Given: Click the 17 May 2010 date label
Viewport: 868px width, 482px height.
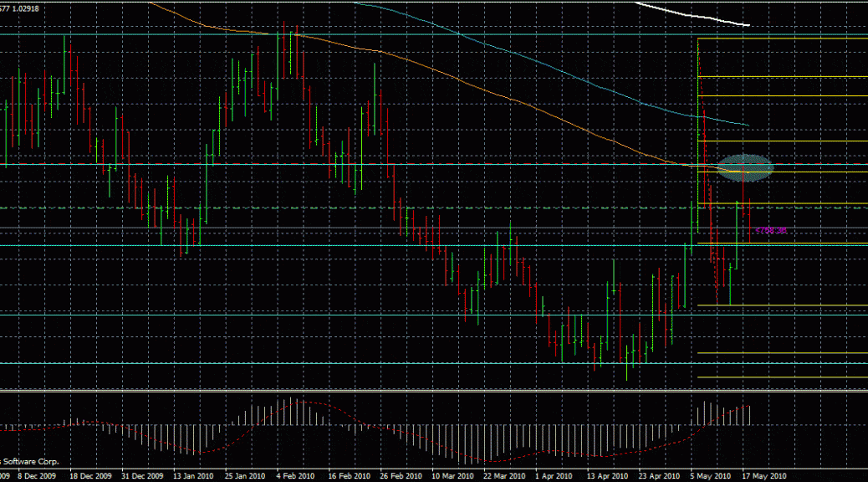Looking at the screenshot, I should coord(764,476).
